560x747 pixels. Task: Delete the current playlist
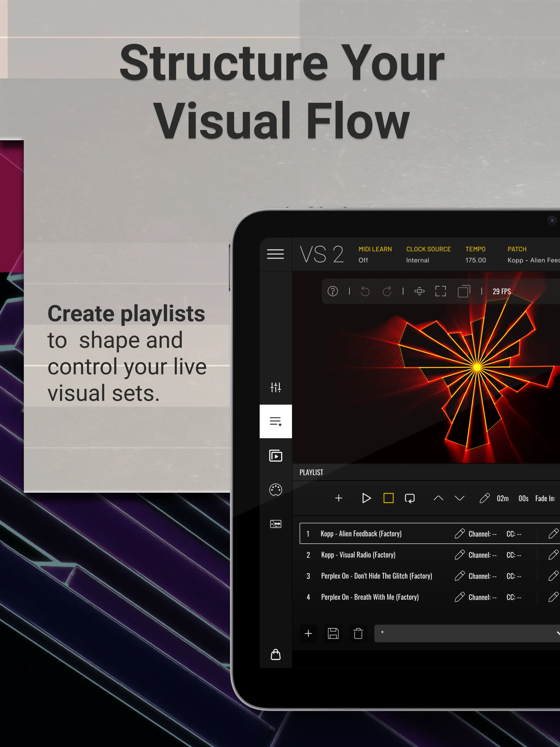pyautogui.click(x=358, y=634)
